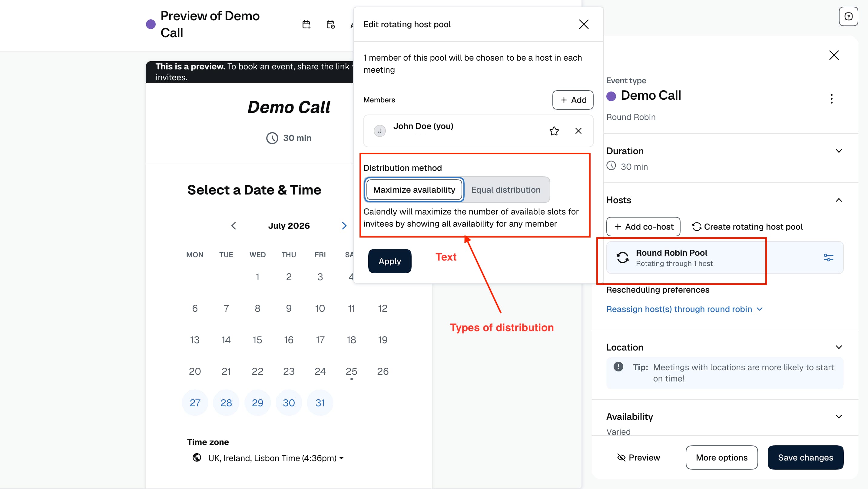The image size is (868, 489).
Task: Open Round Robin Pool settings sliders icon
Action: [x=828, y=258]
